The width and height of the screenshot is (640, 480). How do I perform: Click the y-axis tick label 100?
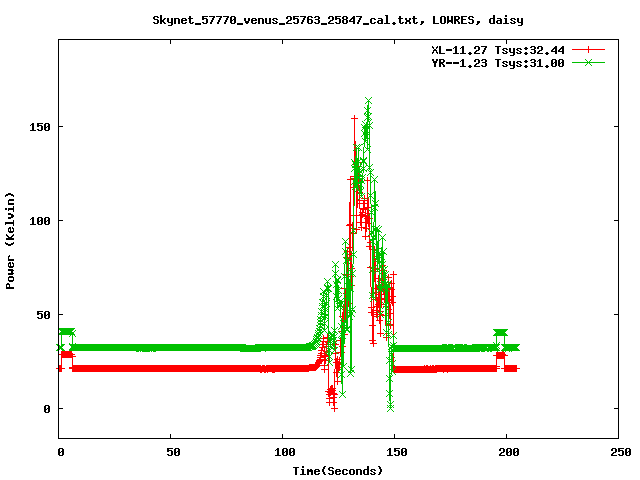[x=40, y=221]
